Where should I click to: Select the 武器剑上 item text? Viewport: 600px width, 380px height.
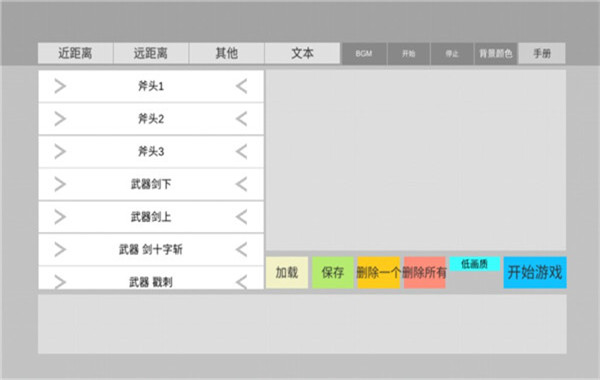[x=151, y=217]
